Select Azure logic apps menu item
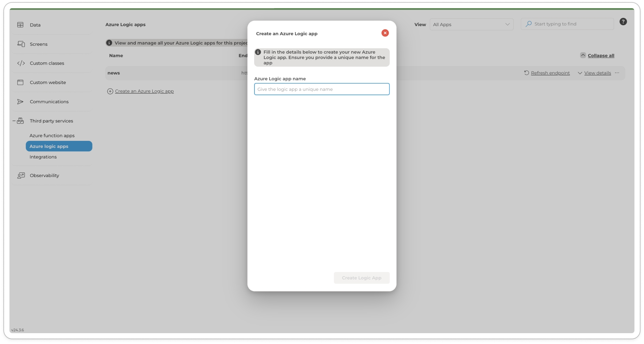Screen dimensions: 644x344 point(59,146)
